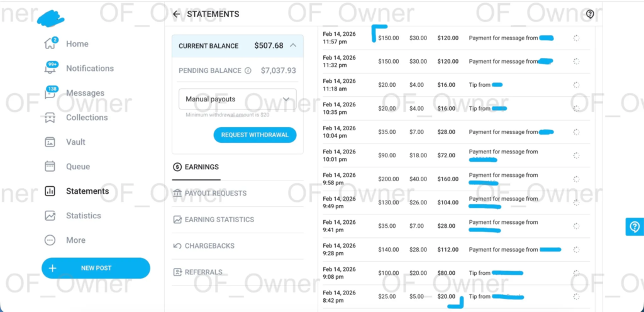
Task: Open the Referrals section
Action: 197,272
